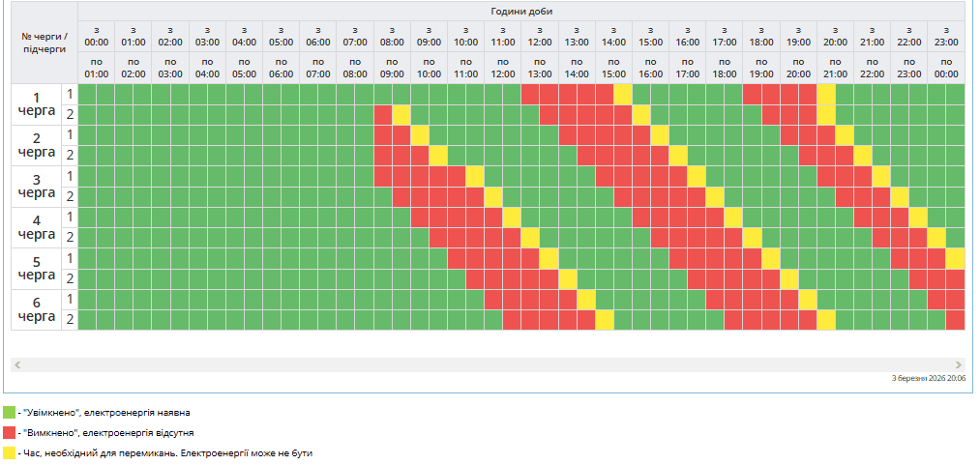Click yellow cell in queue 6 subqueue 2 at 20:00

[x=826, y=320]
